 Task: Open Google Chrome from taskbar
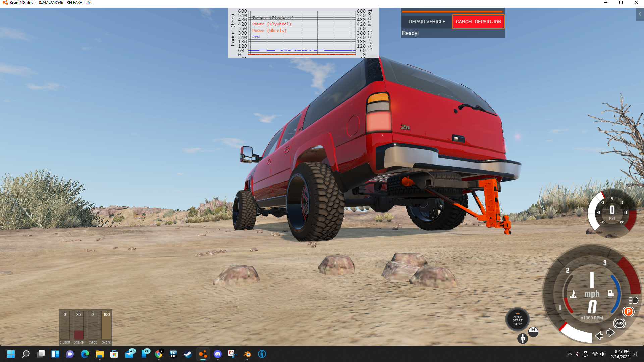pyautogui.click(x=159, y=354)
